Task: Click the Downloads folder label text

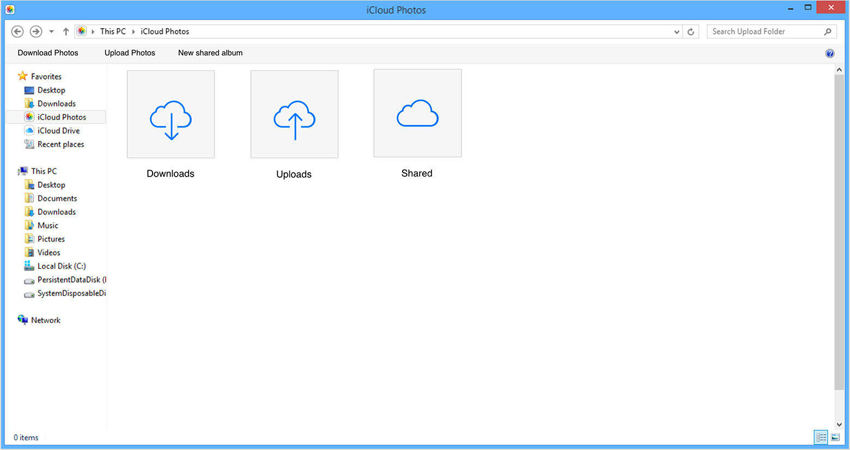Action: [x=170, y=174]
